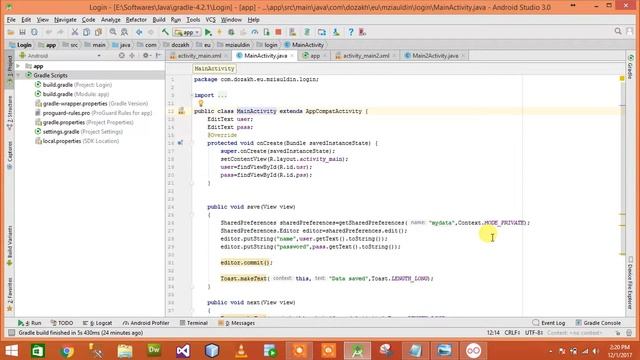Click the Cut scissors icon
The image size is (640, 360).
click(74, 32)
